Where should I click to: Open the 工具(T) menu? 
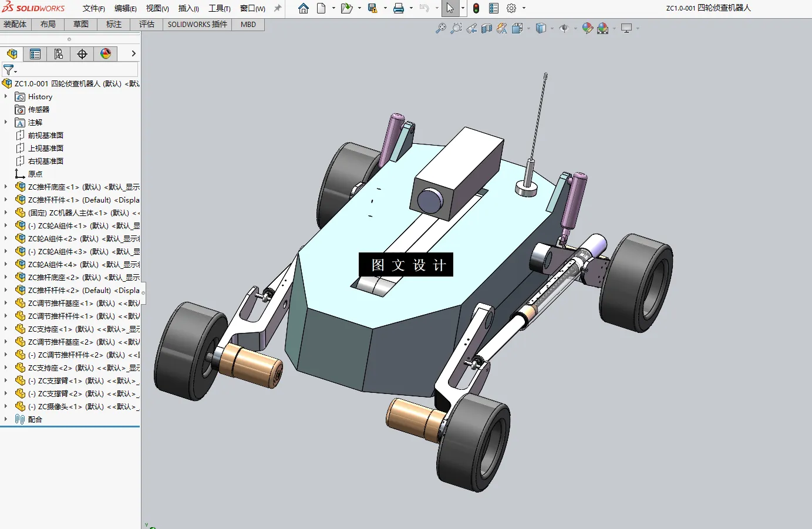click(220, 8)
